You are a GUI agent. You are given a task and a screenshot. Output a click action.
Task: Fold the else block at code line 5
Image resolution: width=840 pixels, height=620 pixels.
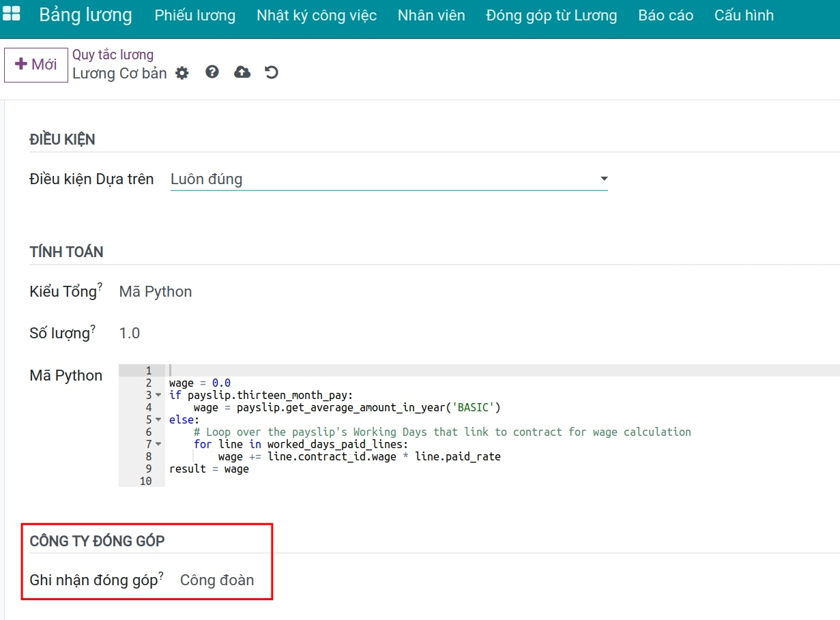158,420
